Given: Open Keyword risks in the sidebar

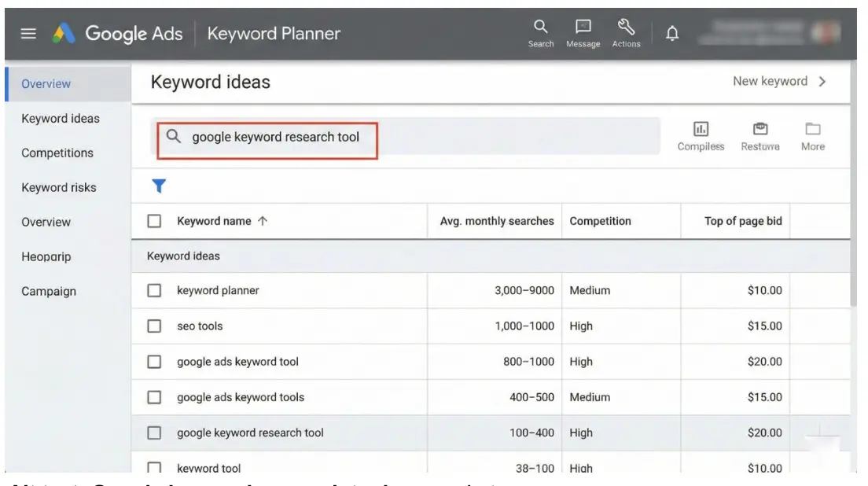Looking at the screenshot, I should [59, 188].
